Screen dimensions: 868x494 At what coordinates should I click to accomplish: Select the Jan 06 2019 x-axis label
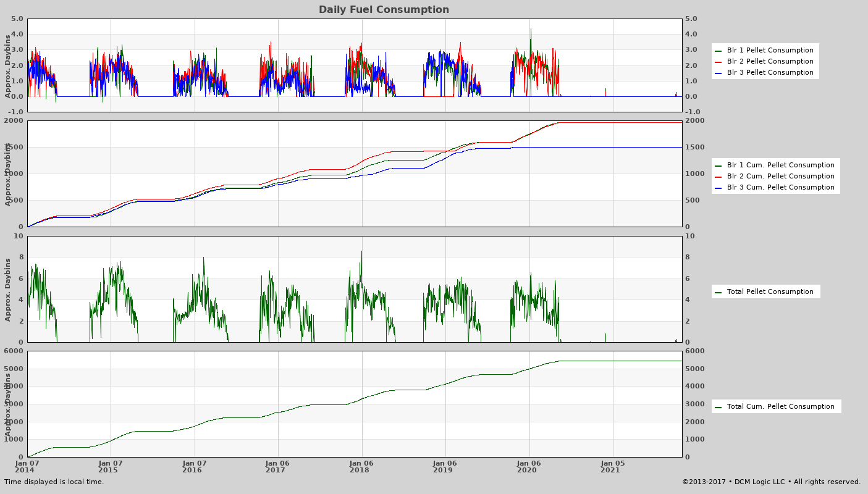pos(445,466)
